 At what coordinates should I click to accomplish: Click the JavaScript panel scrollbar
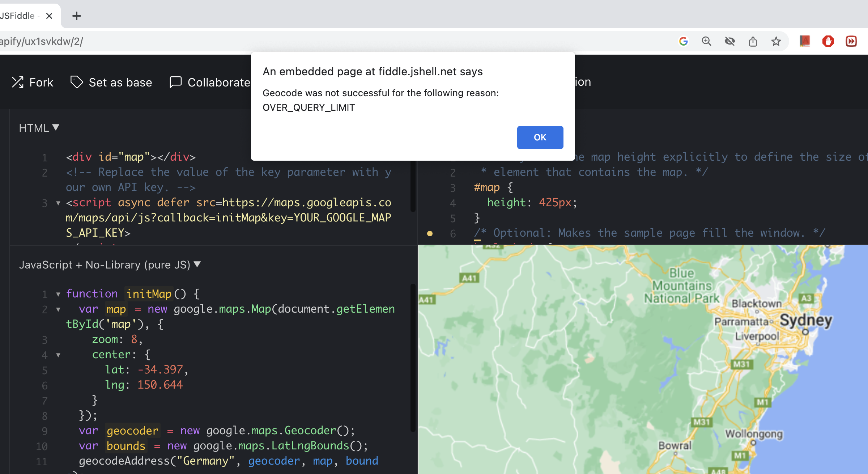coord(413,357)
